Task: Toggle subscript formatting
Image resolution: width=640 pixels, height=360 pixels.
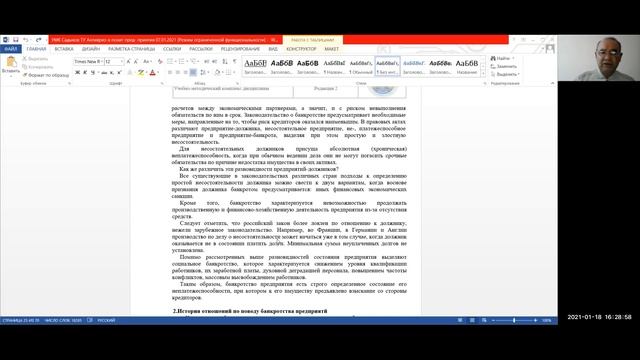Action: click(x=112, y=72)
